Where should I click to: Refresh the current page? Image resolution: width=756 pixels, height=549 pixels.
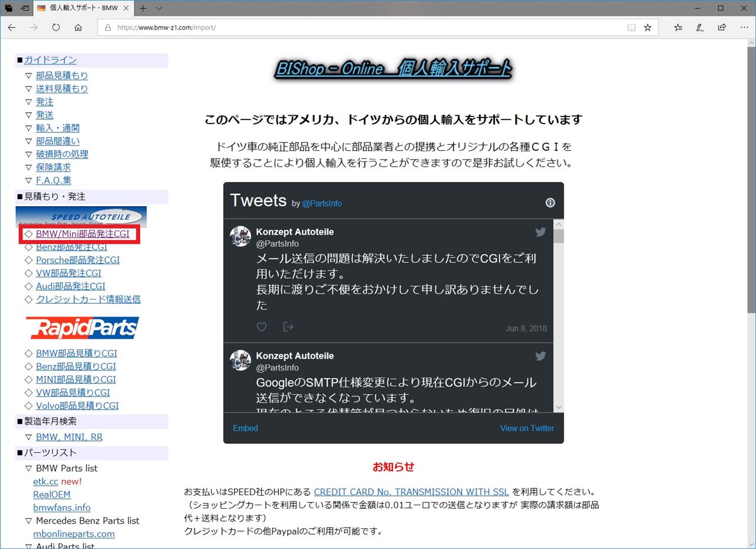(56, 27)
